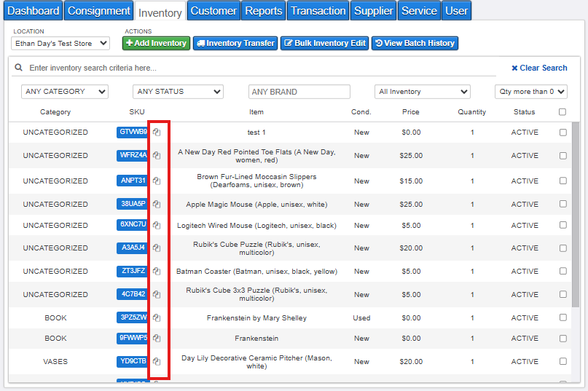Click copy icon next to SKU 3PZ5ZW

click(156, 318)
